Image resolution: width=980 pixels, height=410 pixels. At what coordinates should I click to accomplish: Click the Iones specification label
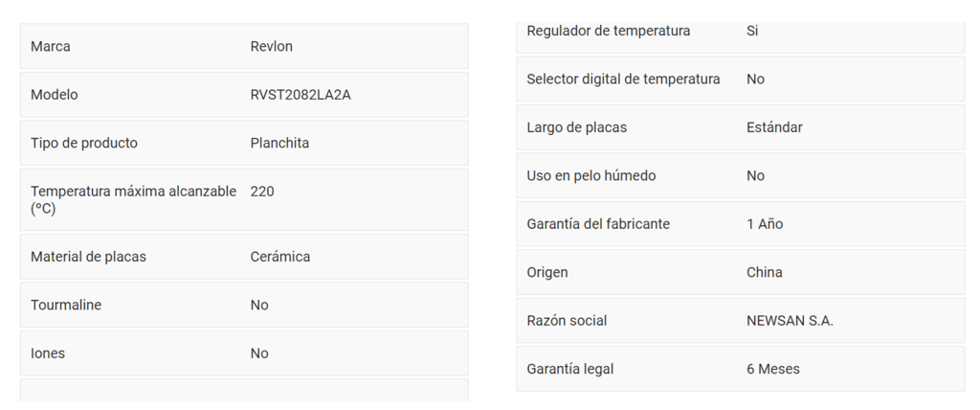point(48,353)
